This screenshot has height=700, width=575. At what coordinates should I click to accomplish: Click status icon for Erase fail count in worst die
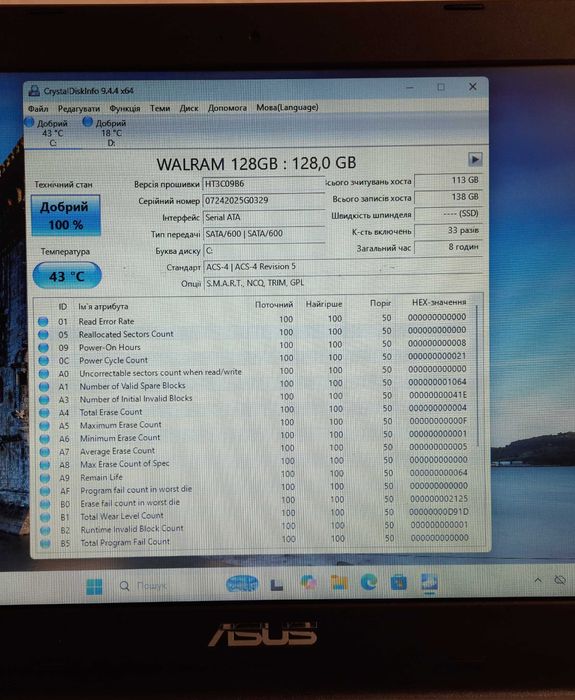click(45, 504)
